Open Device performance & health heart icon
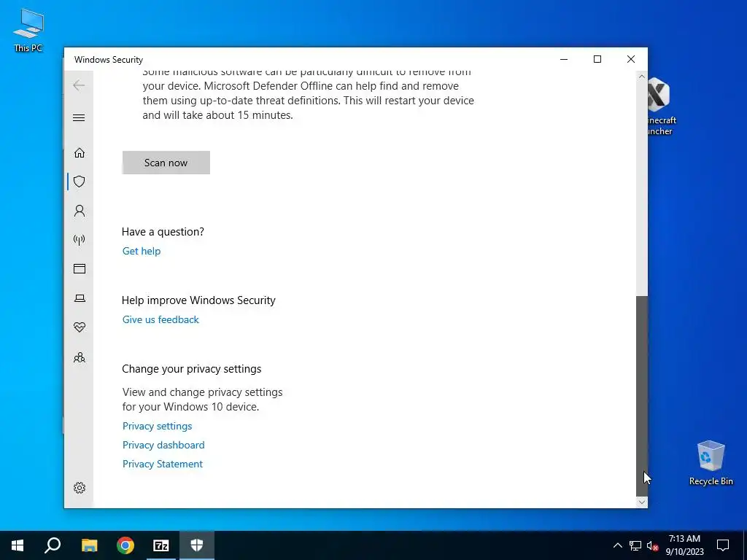Viewport: 747px width, 560px height. (x=79, y=327)
